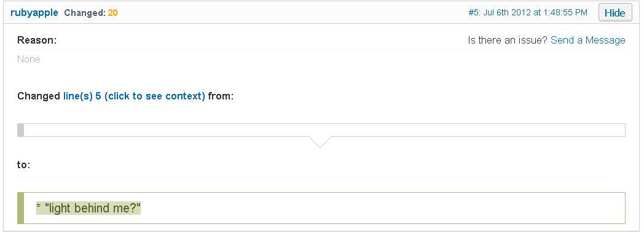Click the "from:" text after context link

point(221,96)
